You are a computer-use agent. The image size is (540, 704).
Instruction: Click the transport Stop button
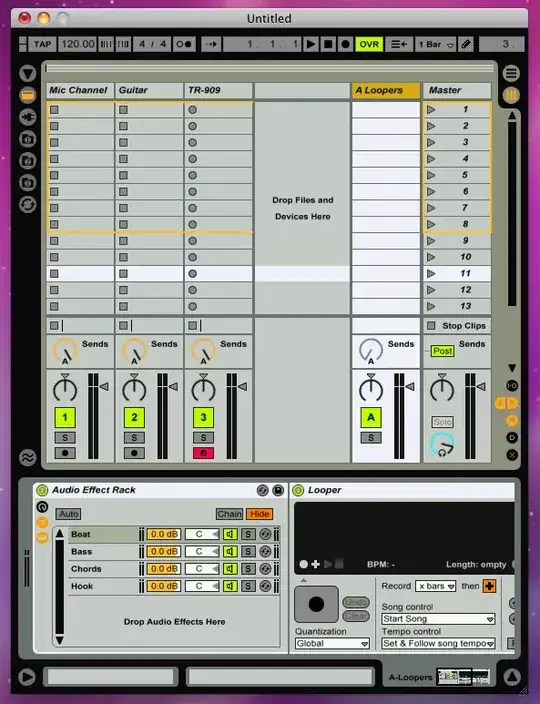(x=328, y=44)
